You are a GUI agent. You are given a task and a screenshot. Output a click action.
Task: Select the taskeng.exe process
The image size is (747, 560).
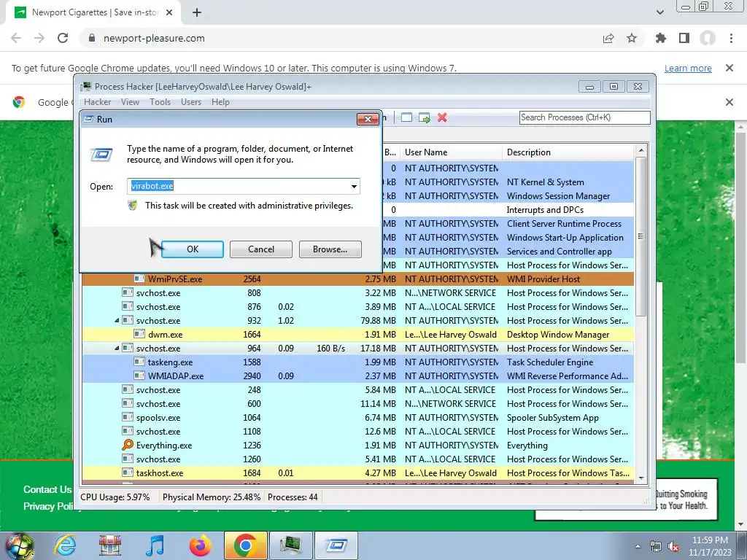[358, 362]
